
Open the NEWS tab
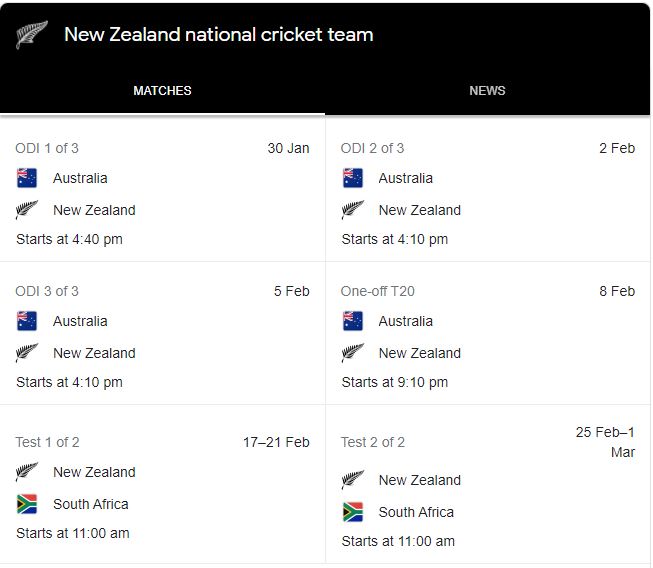click(x=487, y=91)
